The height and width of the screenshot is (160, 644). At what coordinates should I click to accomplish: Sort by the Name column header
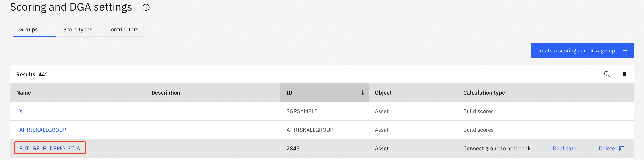24,93
